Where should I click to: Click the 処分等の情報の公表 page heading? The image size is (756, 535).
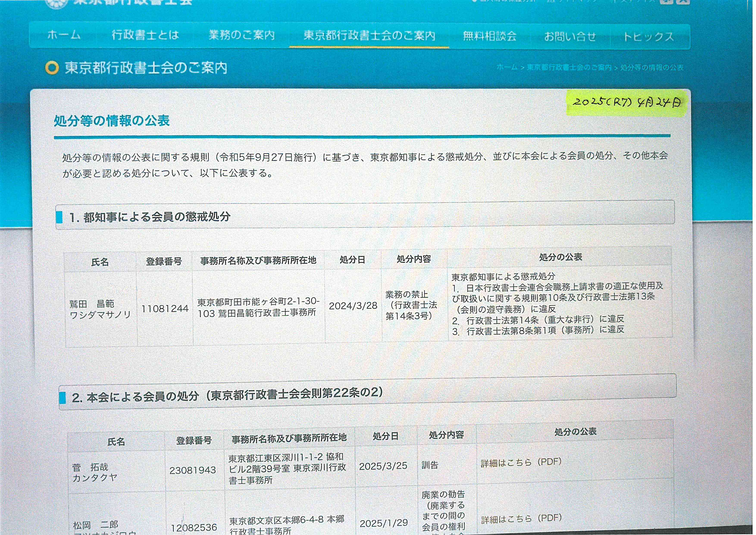[x=112, y=121]
